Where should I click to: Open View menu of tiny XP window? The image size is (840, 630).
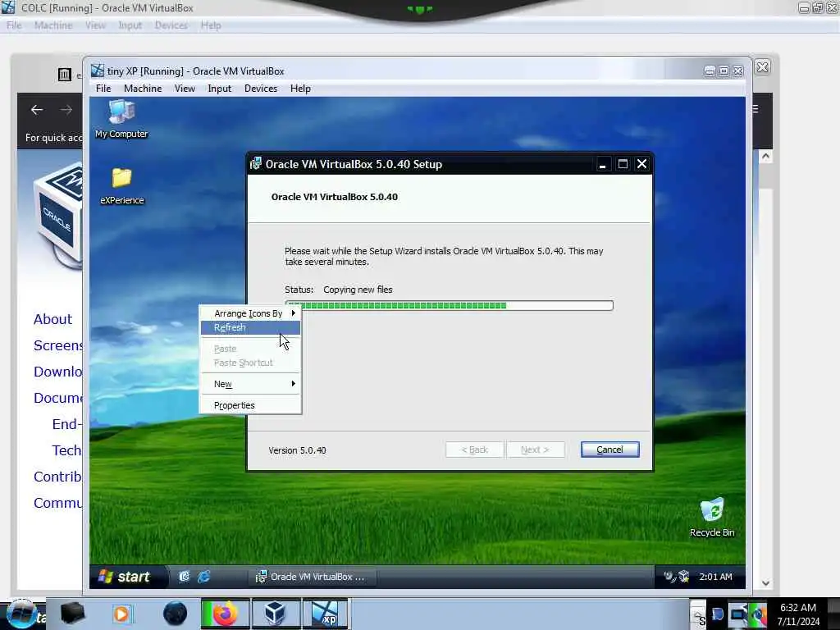[185, 89]
